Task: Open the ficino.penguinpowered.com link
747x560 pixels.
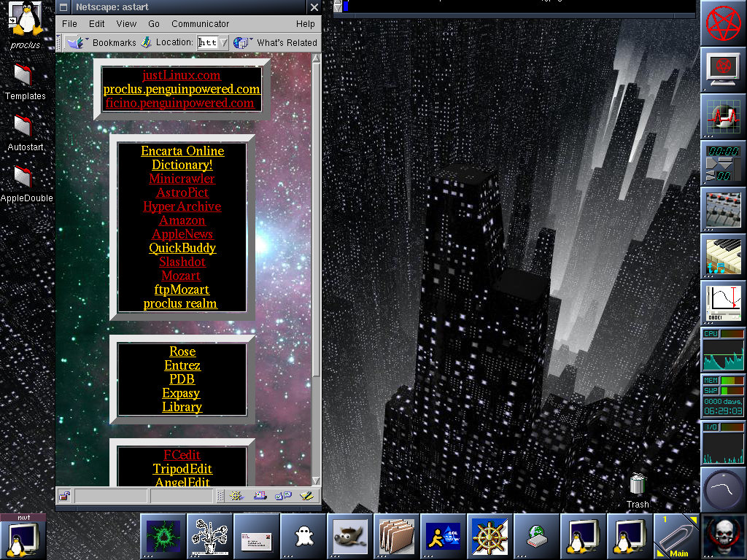Action: click(179, 103)
